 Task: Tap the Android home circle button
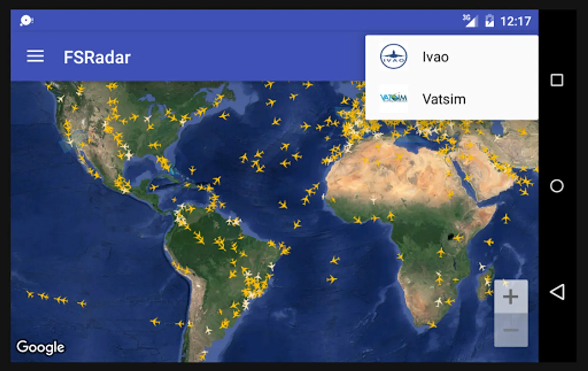pyautogui.click(x=557, y=186)
